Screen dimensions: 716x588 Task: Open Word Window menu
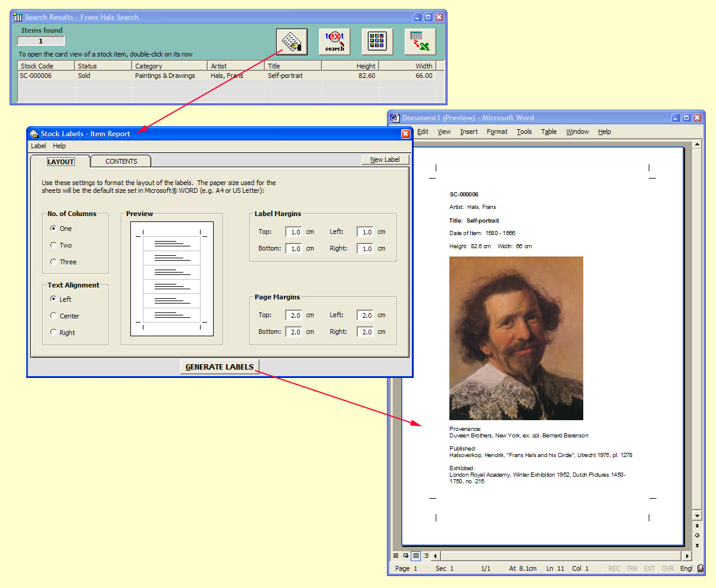(577, 132)
